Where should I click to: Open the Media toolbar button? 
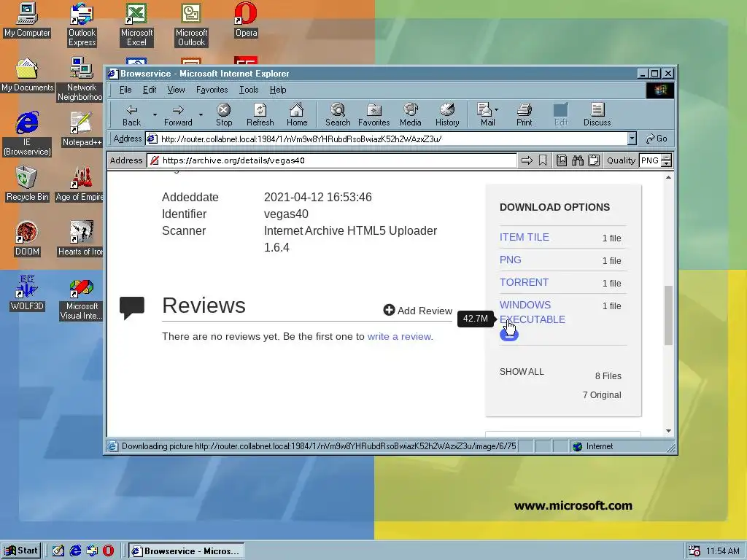click(x=410, y=114)
